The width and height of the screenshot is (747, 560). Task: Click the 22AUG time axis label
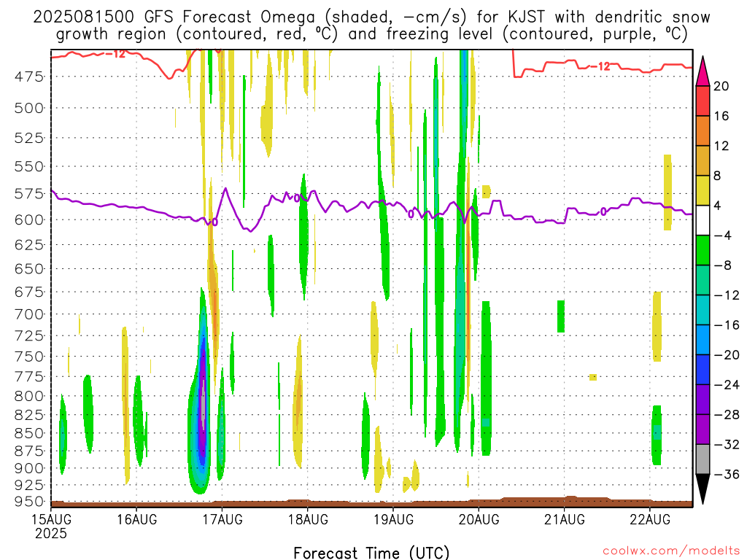(650, 519)
